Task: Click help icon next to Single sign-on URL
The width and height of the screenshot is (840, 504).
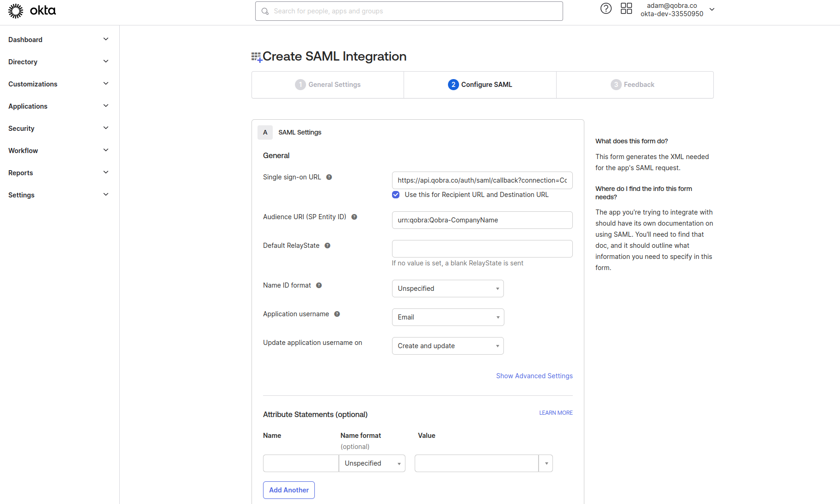Action: tap(329, 177)
